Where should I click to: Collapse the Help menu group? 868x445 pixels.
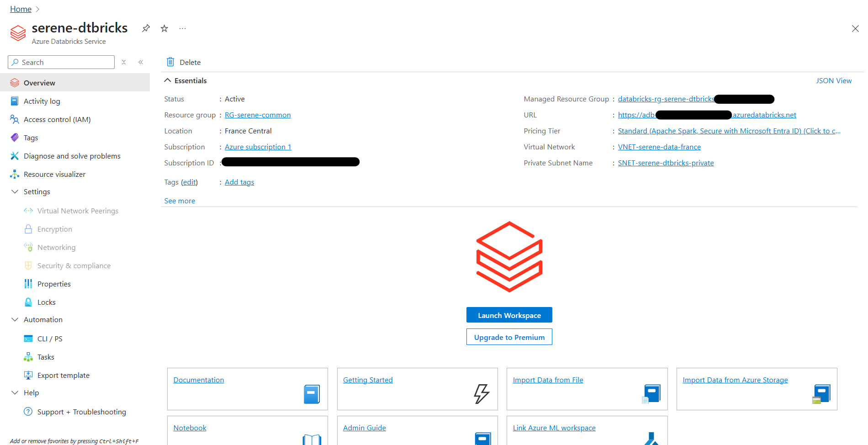tap(15, 392)
